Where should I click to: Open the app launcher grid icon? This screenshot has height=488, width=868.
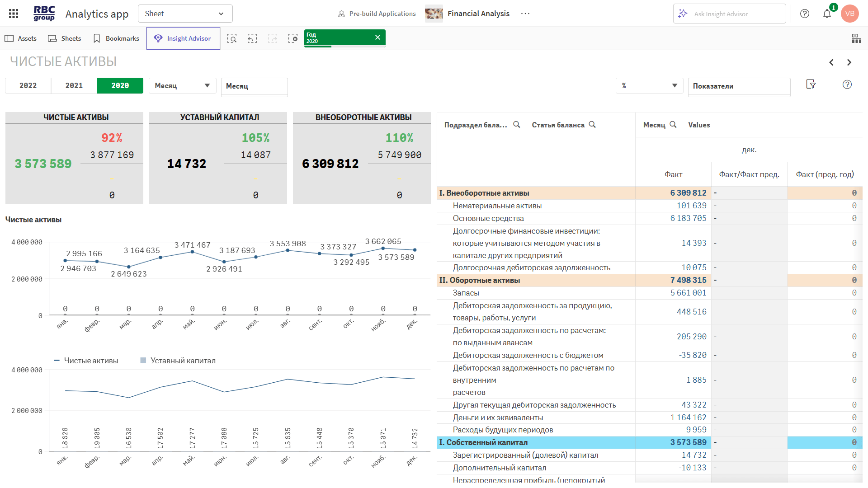(x=14, y=14)
